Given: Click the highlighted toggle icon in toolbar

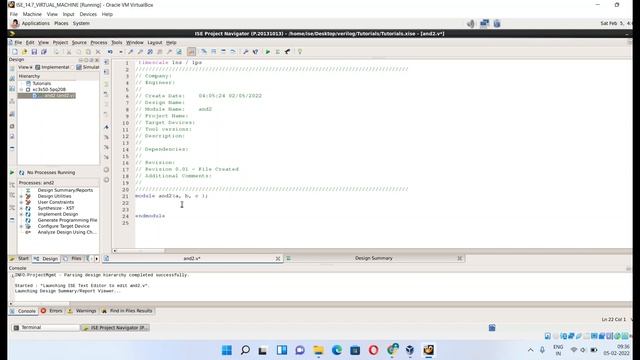Looking at the screenshot, I should point(191,52).
